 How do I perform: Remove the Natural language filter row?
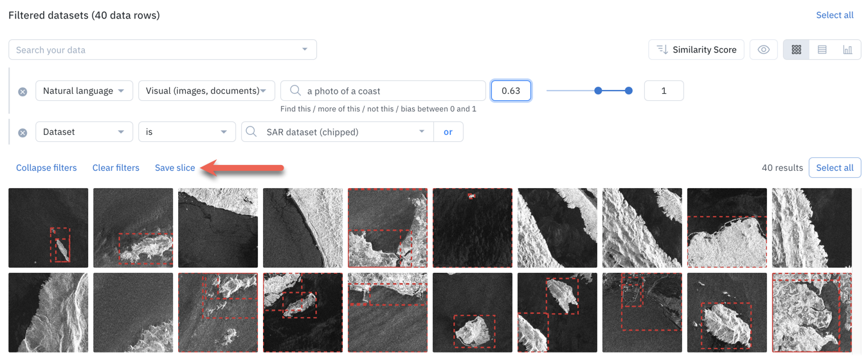click(x=23, y=92)
